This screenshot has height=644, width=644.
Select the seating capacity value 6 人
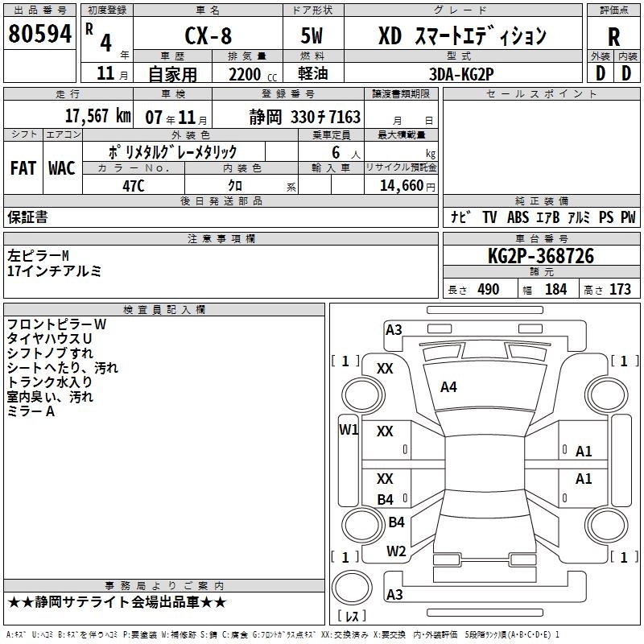(345, 153)
